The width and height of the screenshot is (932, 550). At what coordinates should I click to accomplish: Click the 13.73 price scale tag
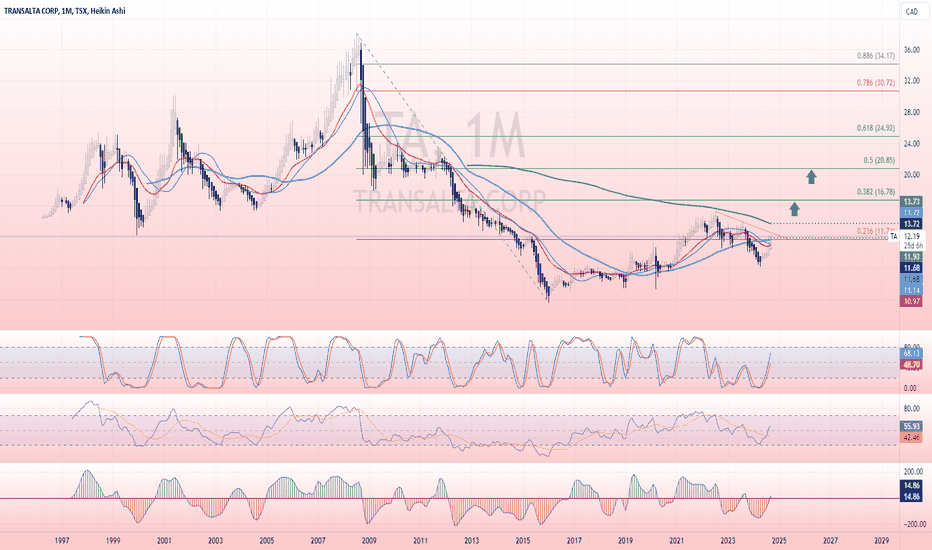[912, 202]
